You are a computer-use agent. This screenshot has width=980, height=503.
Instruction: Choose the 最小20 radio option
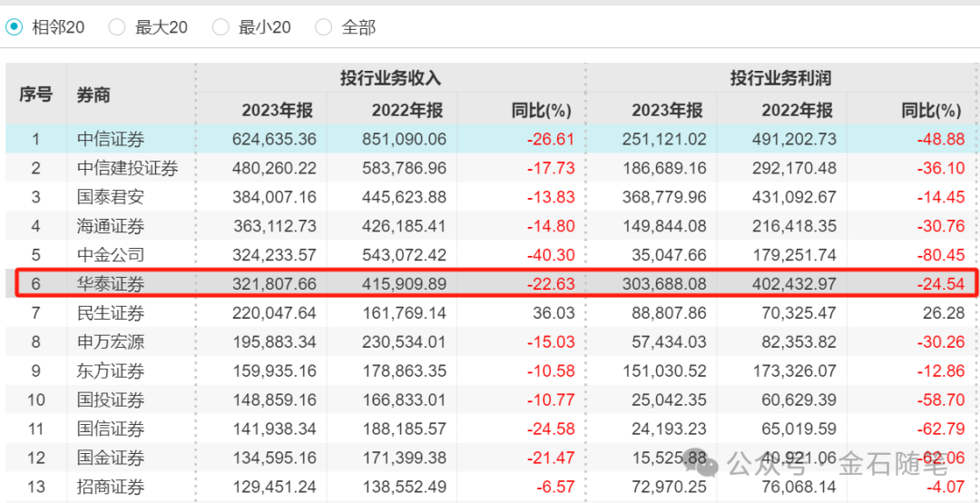[220, 27]
